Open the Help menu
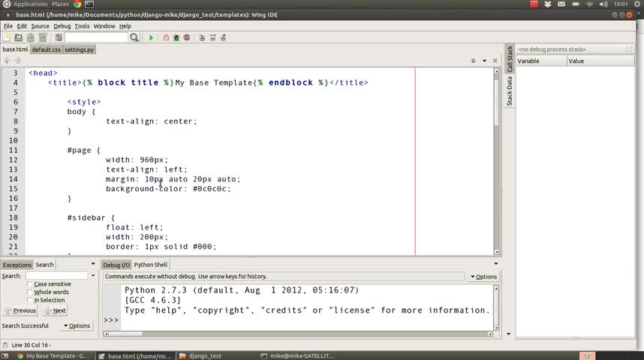Screen dimensions: 644x360 tap(125, 25)
